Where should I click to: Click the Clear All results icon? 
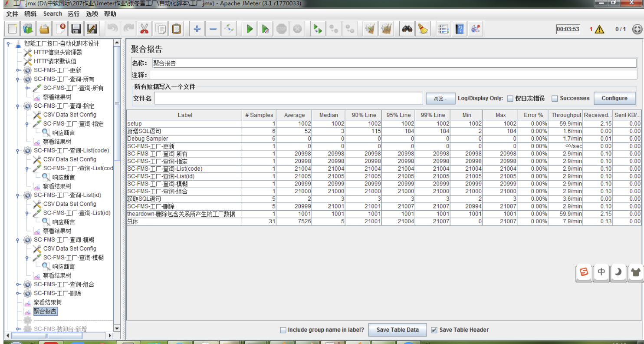pyautogui.click(x=386, y=29)
